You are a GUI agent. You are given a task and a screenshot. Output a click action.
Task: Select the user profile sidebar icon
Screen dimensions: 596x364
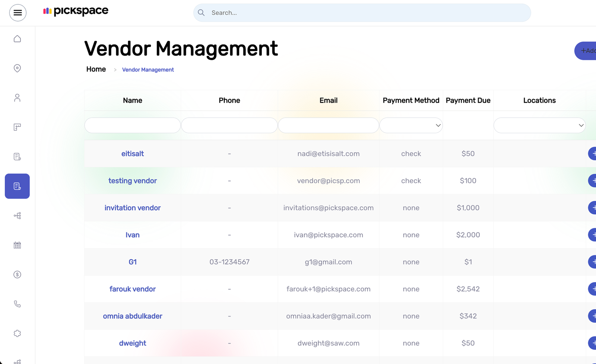(17, 98)
